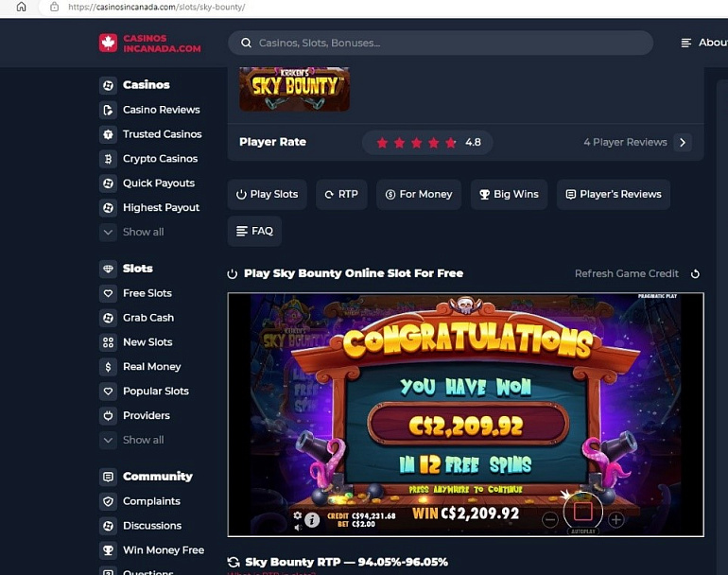Image resolution: width=728 pixels, height=575 pixels.
Task: Open the slot info icon
Action: (x=312, y=520)
